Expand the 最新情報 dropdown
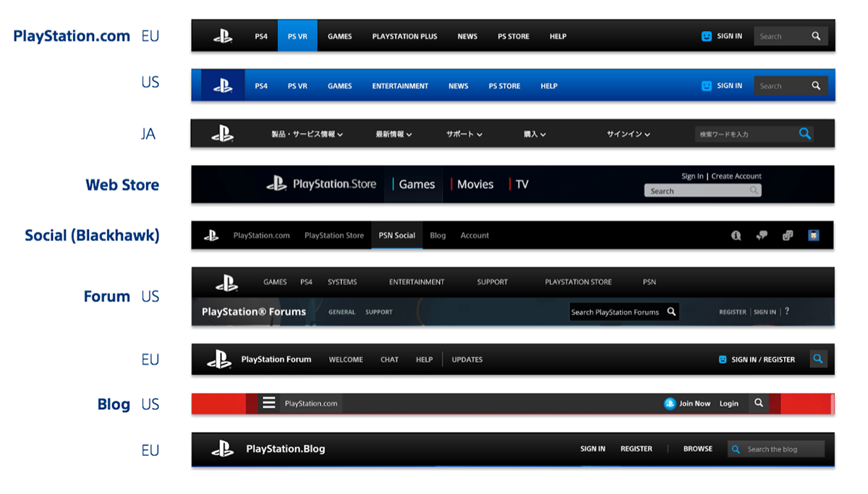Screen dimensions: 868x494 pyautogui.click(x=394, y=135)
